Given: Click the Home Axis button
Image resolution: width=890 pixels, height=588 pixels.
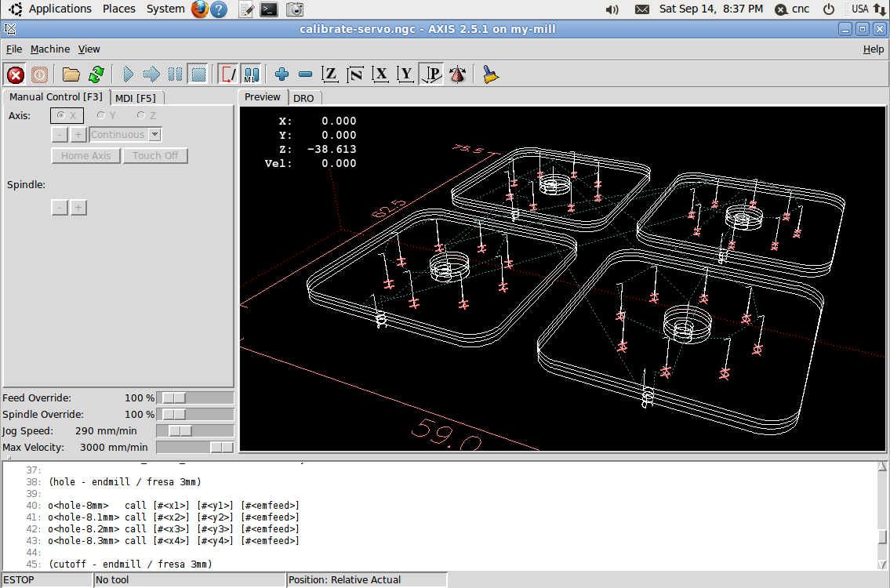Looking at the screenshot, I should point(86,155).
